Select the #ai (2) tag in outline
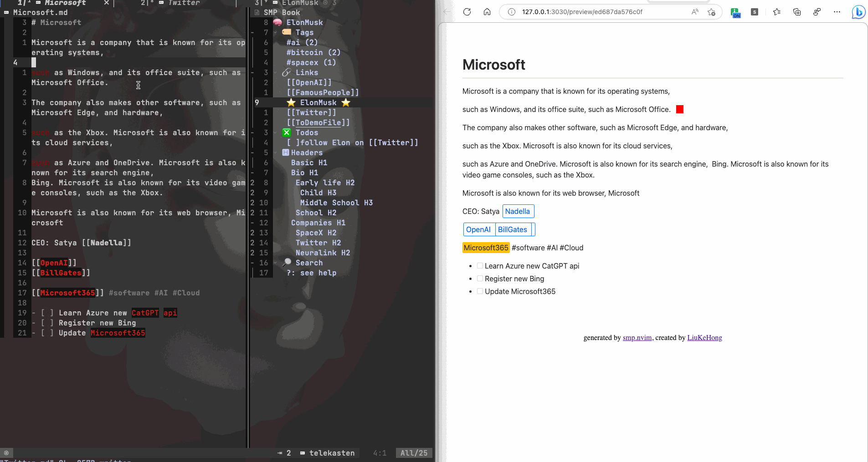The image size is (868, 462). 302,42
